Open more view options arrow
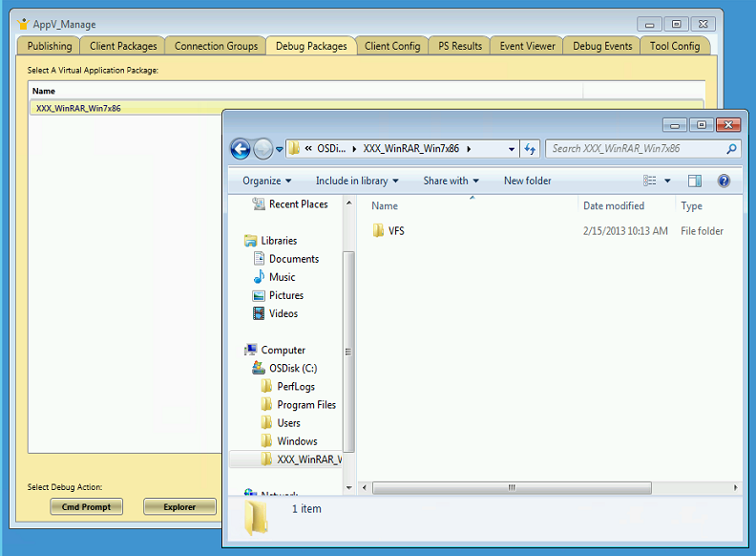This screenshot has width=756, height=556. (x=667, y=181)
